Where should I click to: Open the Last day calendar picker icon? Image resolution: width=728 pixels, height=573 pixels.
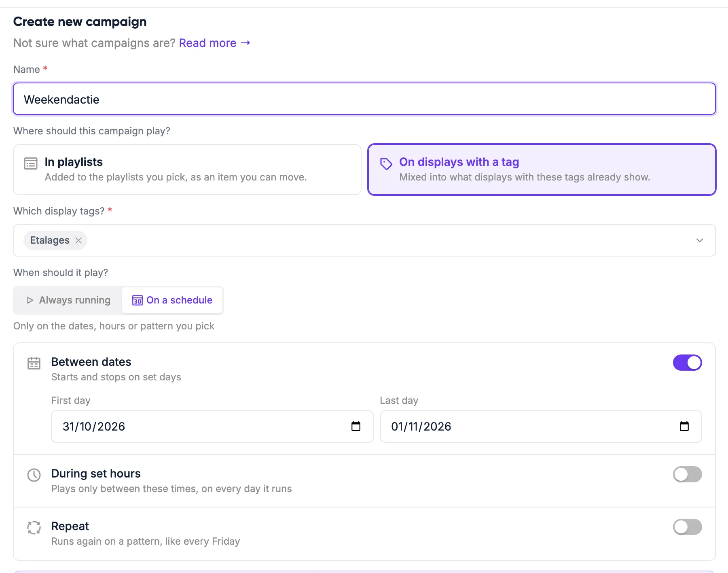pyautogui.click(x=684, y=426)
